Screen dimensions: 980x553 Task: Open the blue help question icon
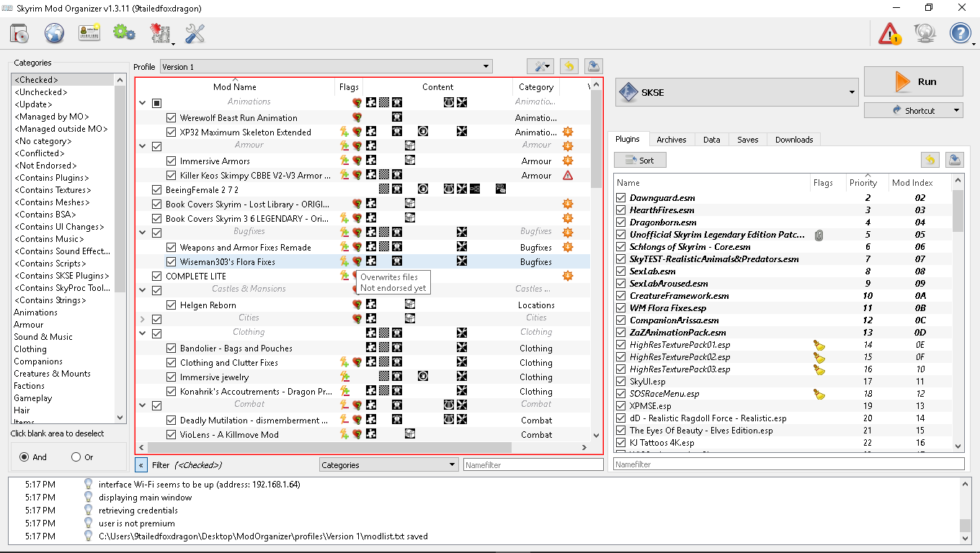(961, 33)
